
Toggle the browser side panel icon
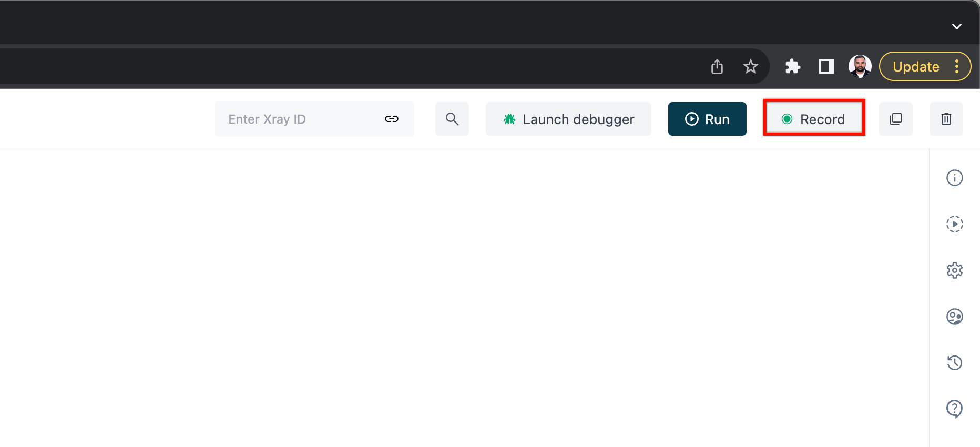[826, 66]
